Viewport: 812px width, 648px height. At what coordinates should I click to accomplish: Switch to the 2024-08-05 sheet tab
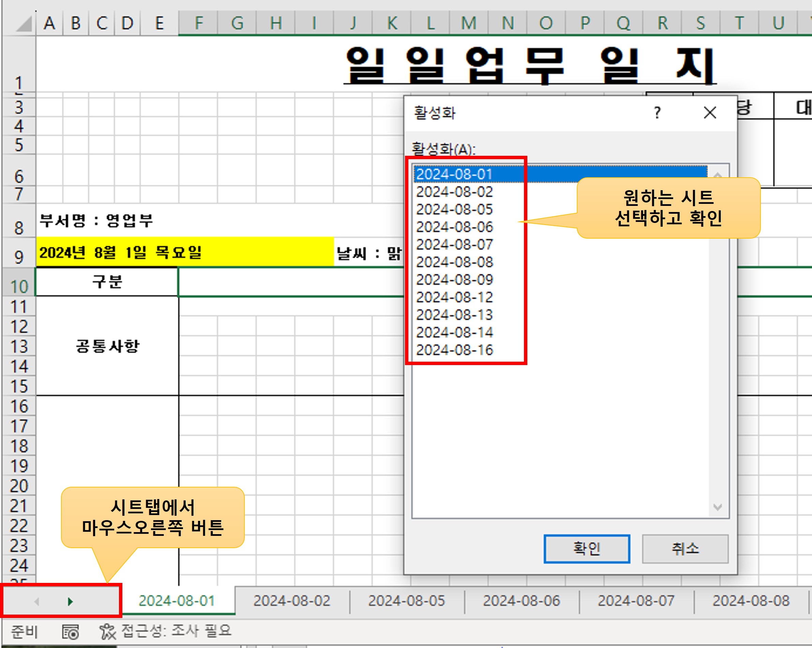tap(407, 601)
